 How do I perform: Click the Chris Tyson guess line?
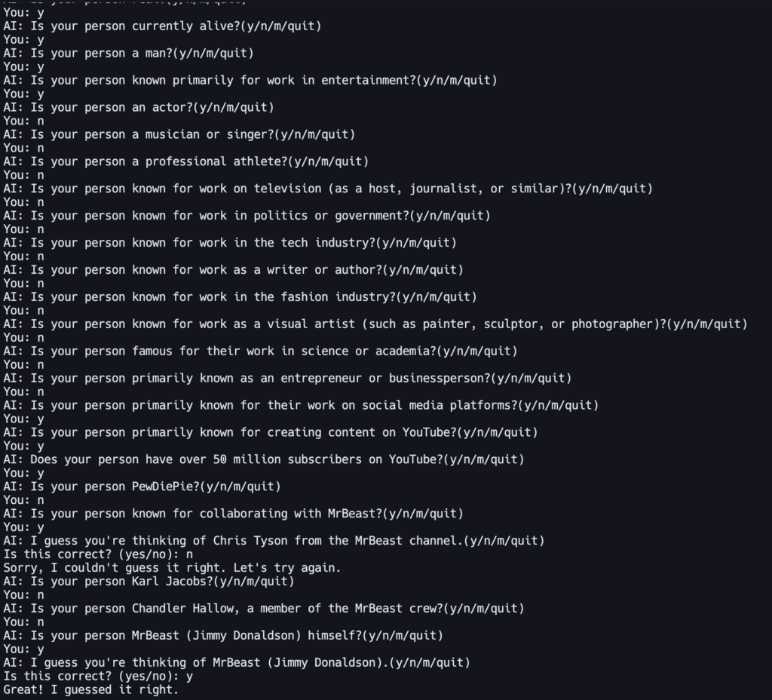click(x=274, y=541)
